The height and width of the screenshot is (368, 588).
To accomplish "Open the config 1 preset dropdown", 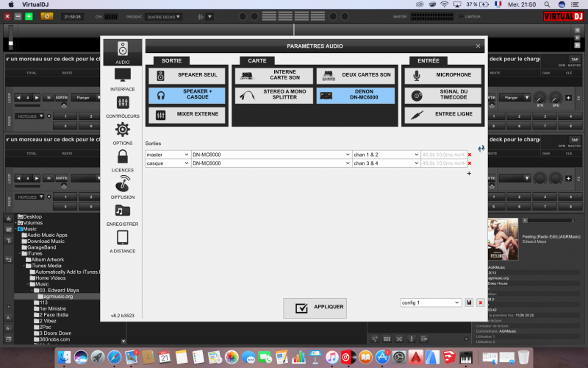I will pyautogui.click(x=431, y=302).
